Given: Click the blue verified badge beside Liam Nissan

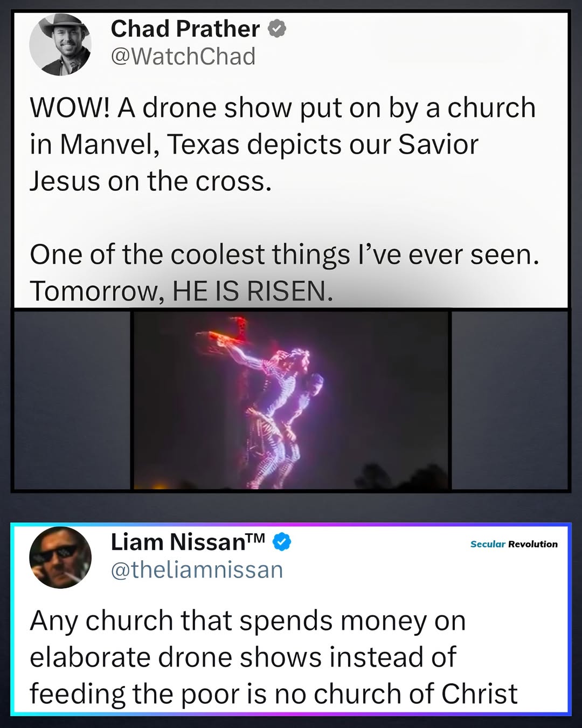Looking at the screenshot, I should click(281, 541).
